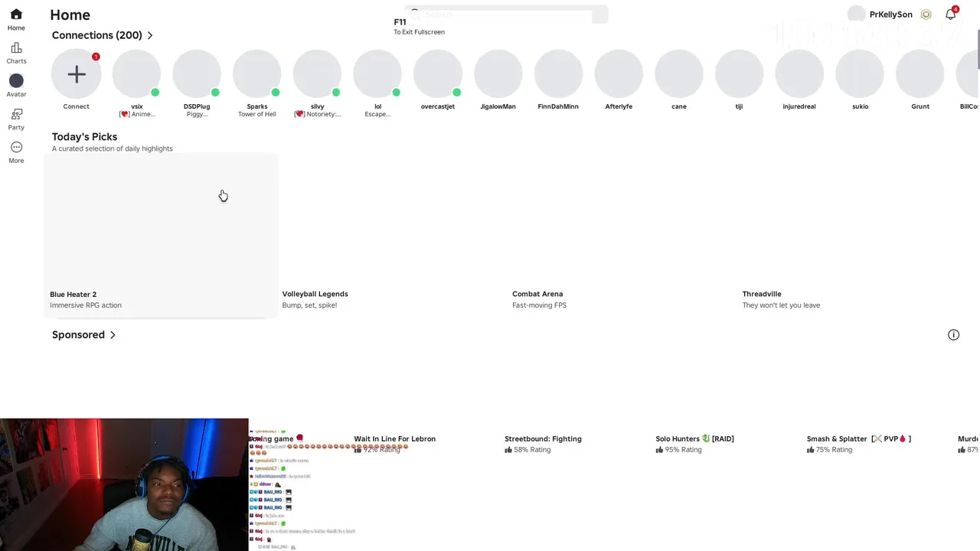Open the PrKellySon profile link
This screenshot has height=551, width=980.
(x=890, y=15)
